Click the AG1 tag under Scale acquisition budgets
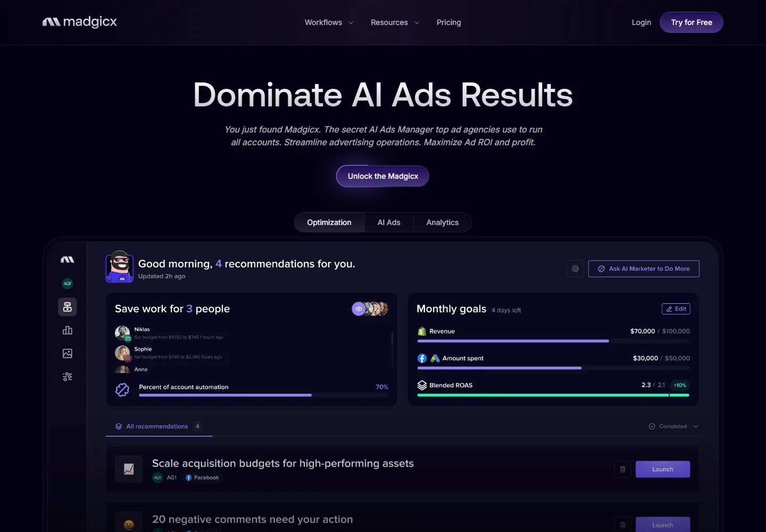Viewport: 766px width, 532px height. (165, 478)
